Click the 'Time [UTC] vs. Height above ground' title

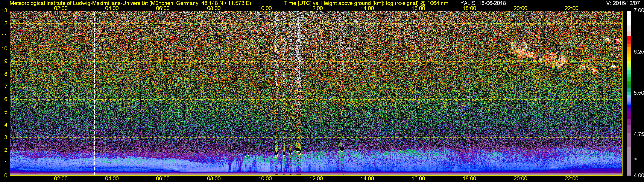pos(366,3)
